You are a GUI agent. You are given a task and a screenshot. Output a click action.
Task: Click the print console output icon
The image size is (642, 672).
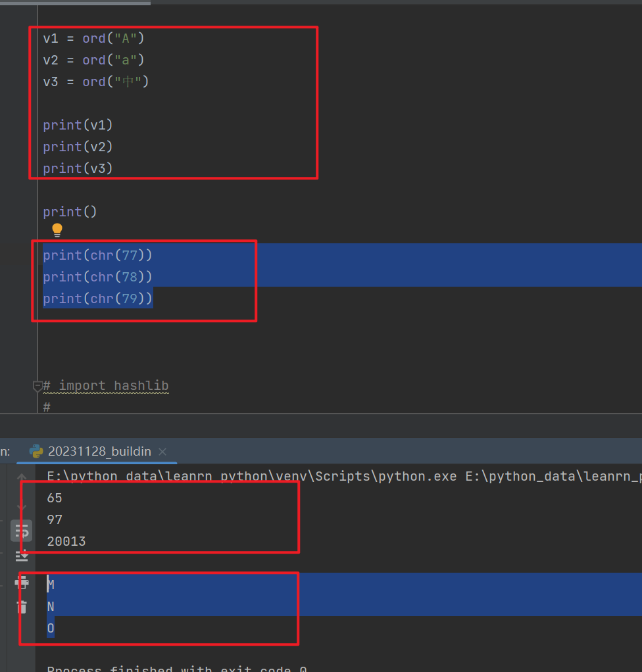[x=22, y=582]
